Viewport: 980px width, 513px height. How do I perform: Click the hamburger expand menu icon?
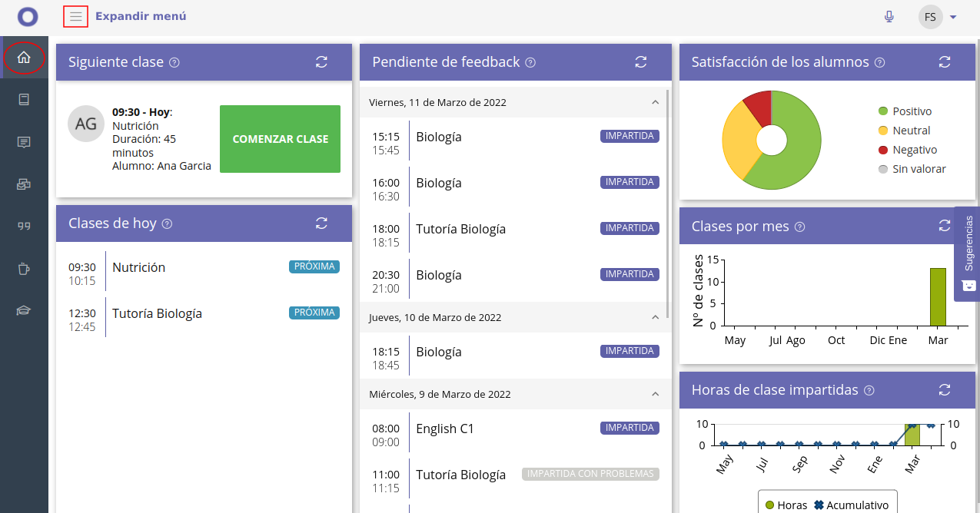(x=75, y=16)
